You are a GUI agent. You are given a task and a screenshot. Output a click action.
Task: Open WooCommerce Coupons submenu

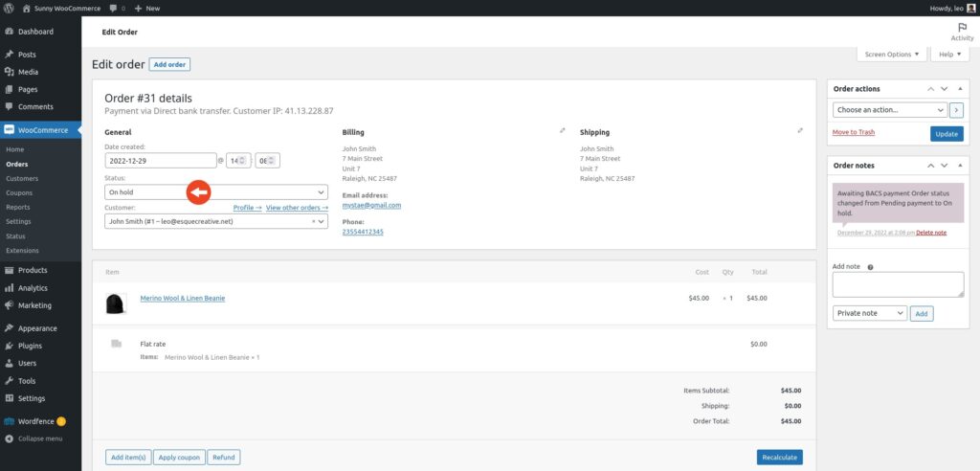coord(19,192)
